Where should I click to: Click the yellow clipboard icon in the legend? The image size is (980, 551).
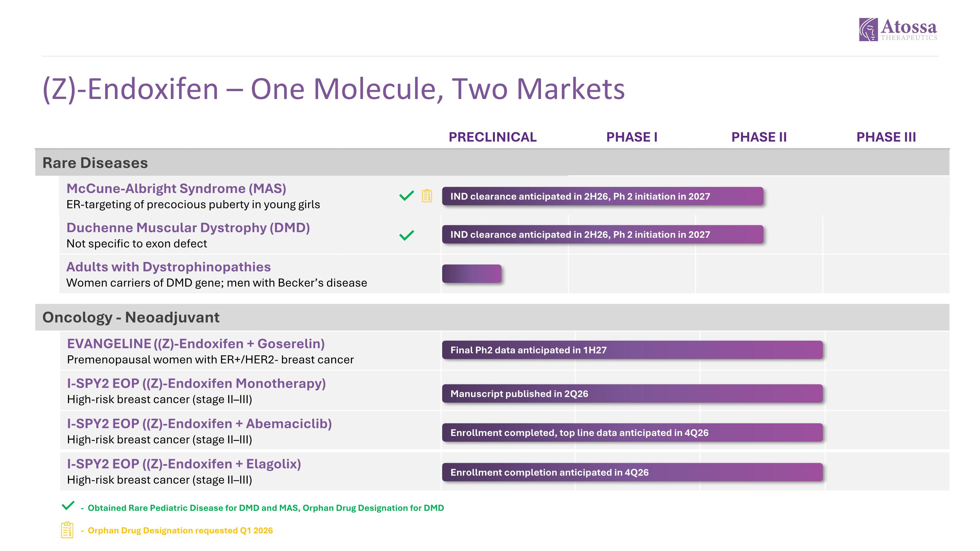(67, 530)
